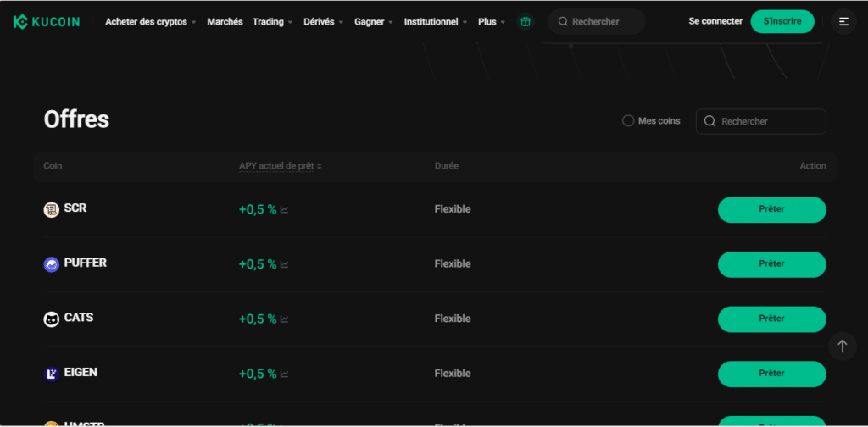Click the Coin column header
The image size is (868, 427).
[53, 166]
